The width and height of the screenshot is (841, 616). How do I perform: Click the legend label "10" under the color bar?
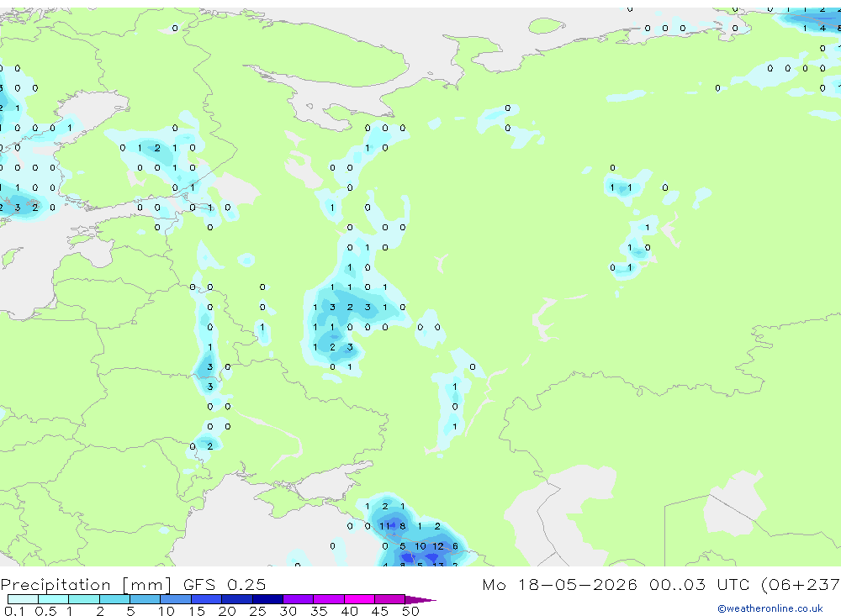[x=166, y=611]
